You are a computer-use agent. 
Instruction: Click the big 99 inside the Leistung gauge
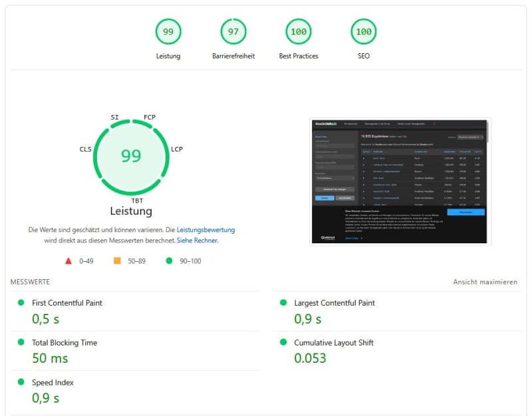(131, 156)
